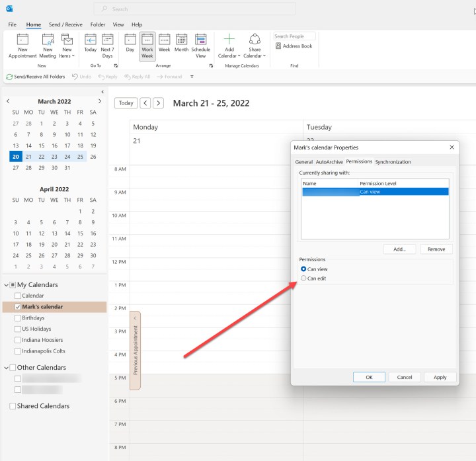Viewport: 476px width, 461px height.
Task: Switch to Week view
Action: pyautogui.click(x=164, y=43)
